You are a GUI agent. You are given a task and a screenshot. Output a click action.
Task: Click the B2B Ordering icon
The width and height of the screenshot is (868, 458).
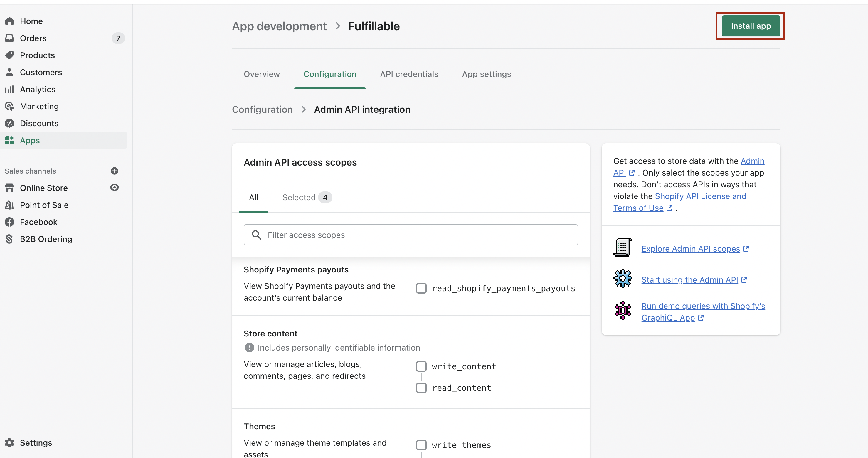click(x=9, y=239)
